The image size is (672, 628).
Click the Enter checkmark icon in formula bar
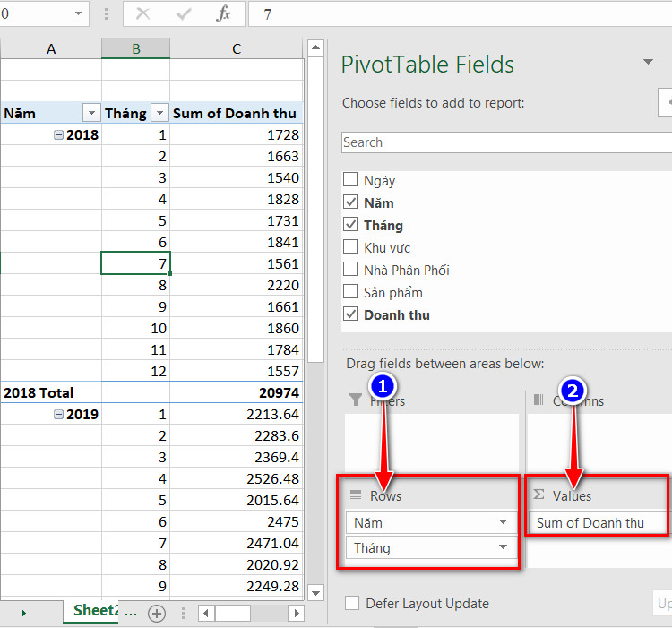tap(184, 14)
